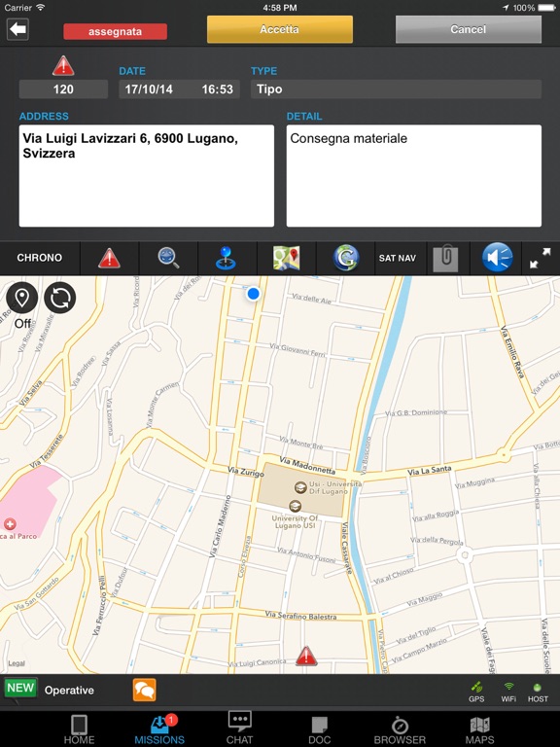Open the Google Earth globe icon
This screenshot has height=747, width=560.
(345, 258)
